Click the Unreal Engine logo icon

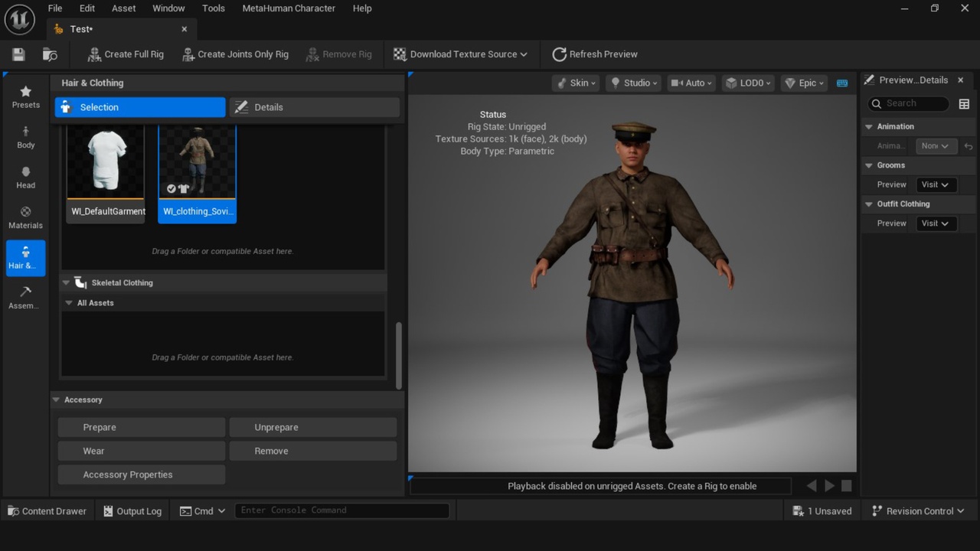20,19
